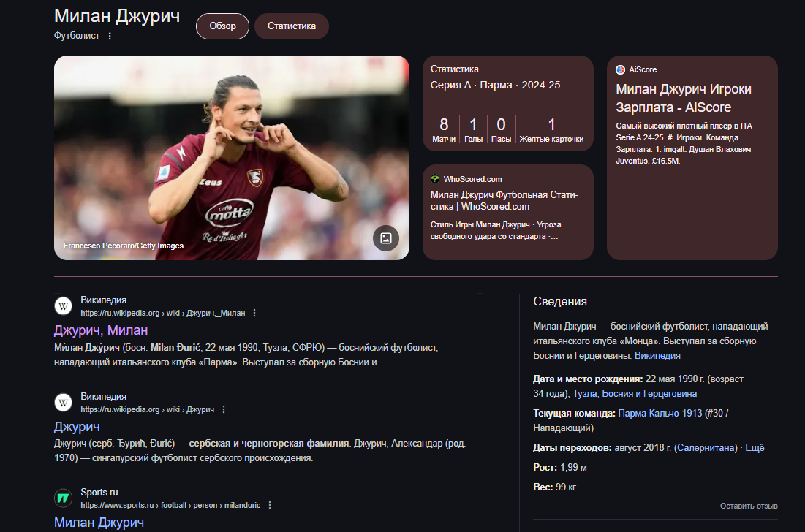Image resolution: width=805 pixels, height=532 pixels.
Task: Click the WhoScored.com logo icon
Action: (435, 179)
